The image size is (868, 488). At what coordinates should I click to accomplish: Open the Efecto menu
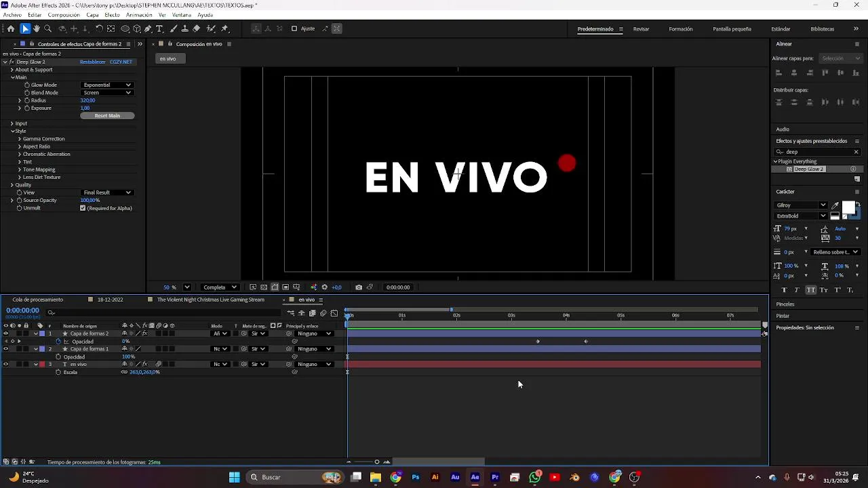click(x=112, y=15)
